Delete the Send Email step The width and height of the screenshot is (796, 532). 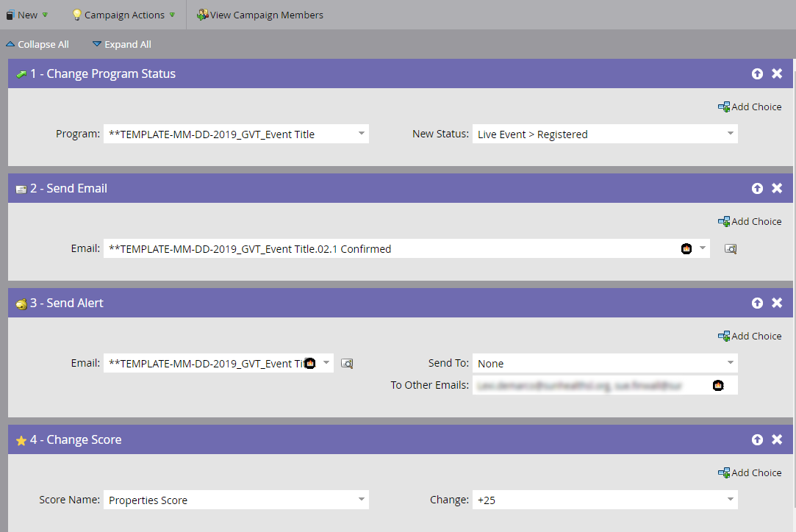point(777,188)
